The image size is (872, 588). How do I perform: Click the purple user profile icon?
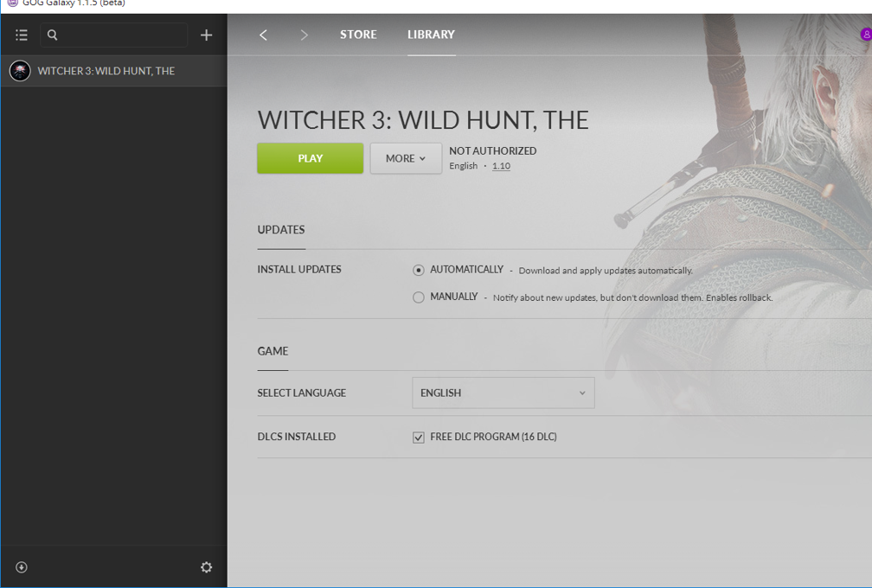click(x=865, y=35)
